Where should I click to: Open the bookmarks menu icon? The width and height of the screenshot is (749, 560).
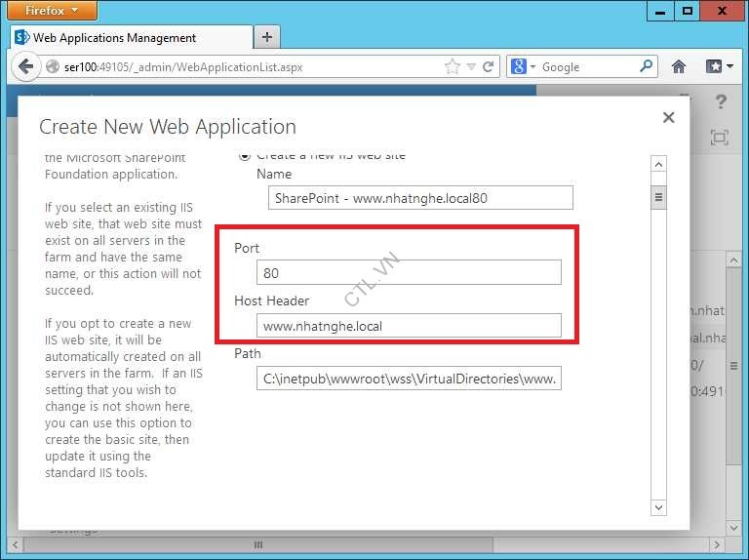pyautogui.click(x=720, y=66)
